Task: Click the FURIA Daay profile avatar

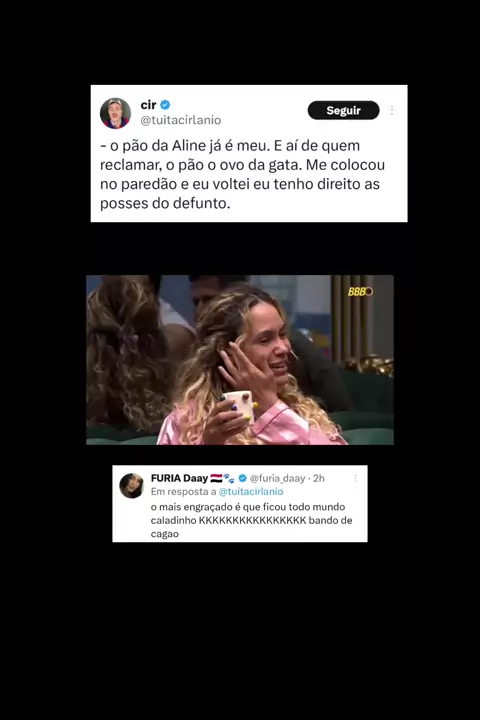Action: (x=132, y=485)
